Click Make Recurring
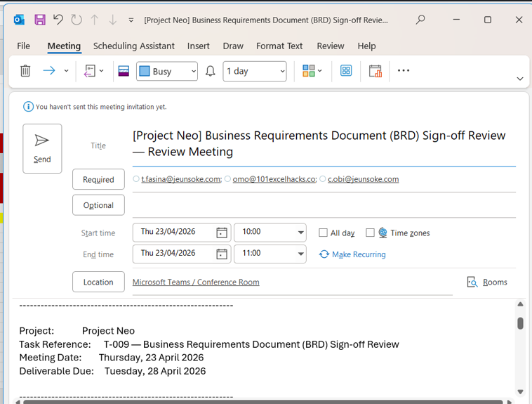Viewport: 532px width, 404px height. [x=352, y=254]
